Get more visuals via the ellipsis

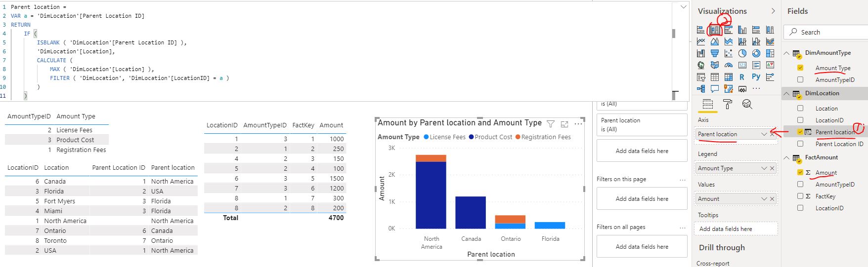756,88
